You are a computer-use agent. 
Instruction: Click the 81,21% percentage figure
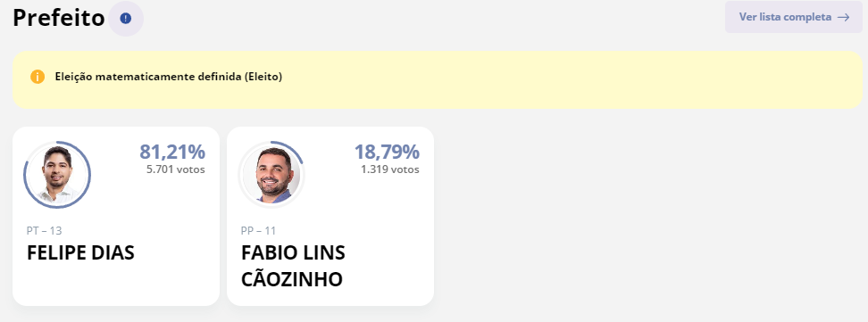(172, 152)
